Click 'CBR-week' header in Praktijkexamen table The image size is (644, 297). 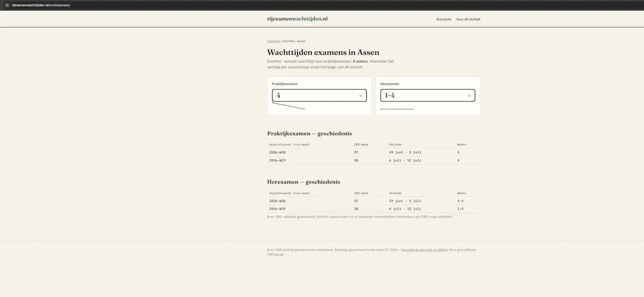click(x=361, y=144)
